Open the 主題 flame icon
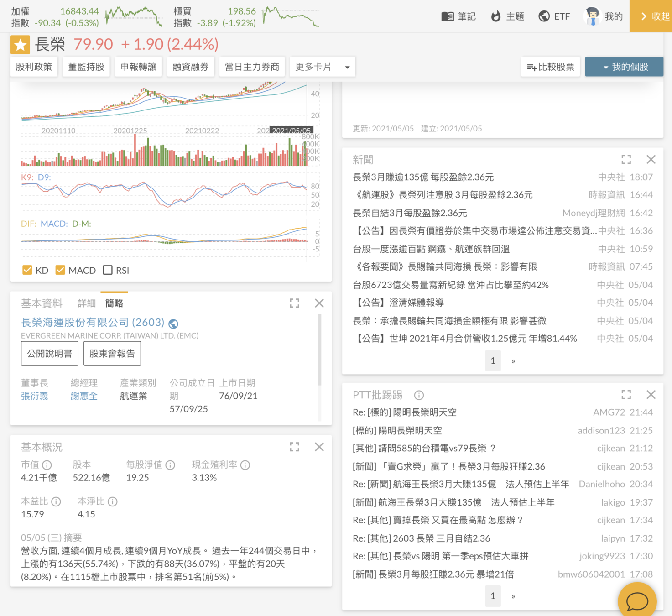The height and width of the screenshot is (616, 672). [x=495, y=16]
